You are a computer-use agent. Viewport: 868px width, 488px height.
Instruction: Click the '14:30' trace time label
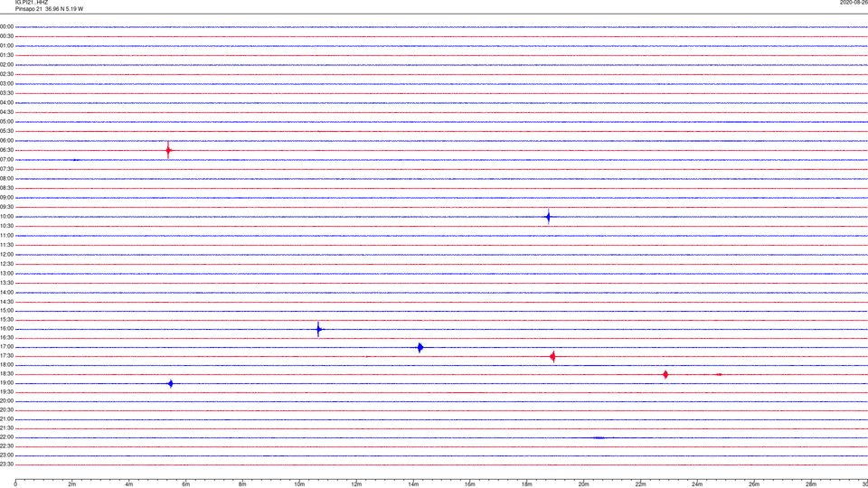[6, 302]
